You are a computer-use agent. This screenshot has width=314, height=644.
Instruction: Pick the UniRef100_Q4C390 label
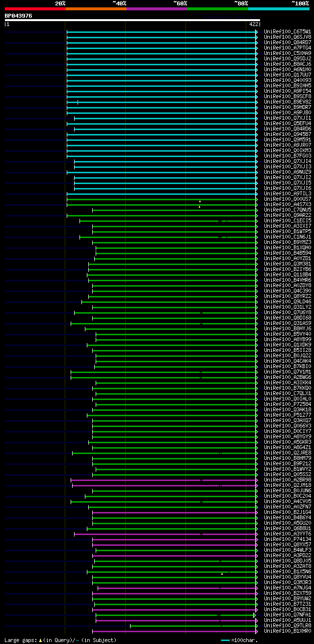288,291
